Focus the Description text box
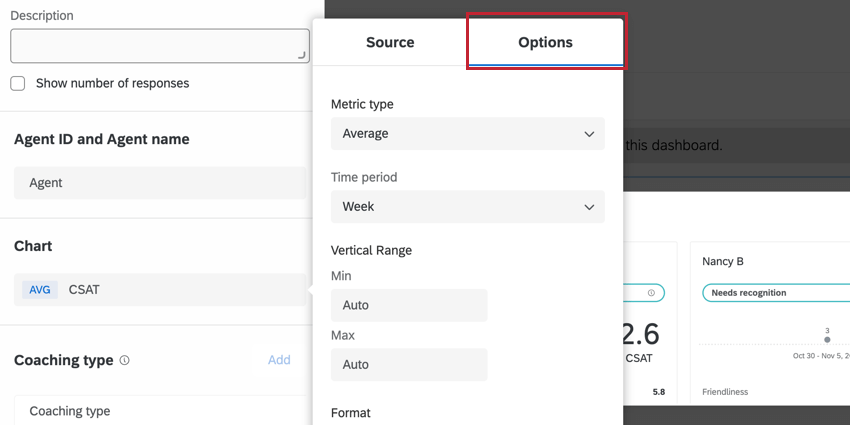This screenshot has width=850, height=425. [x=159, y=46]
